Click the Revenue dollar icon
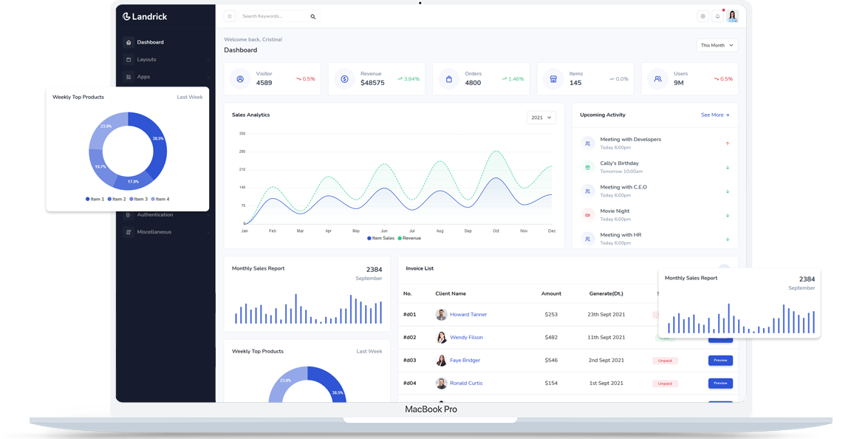The image size is (868, 439). click(x=344, y=78)
